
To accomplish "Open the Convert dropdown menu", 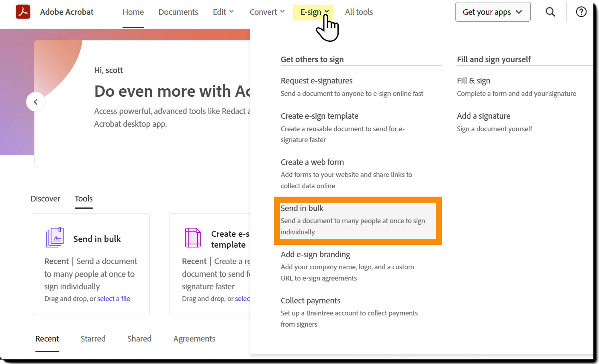I will [x=267, y=12].
